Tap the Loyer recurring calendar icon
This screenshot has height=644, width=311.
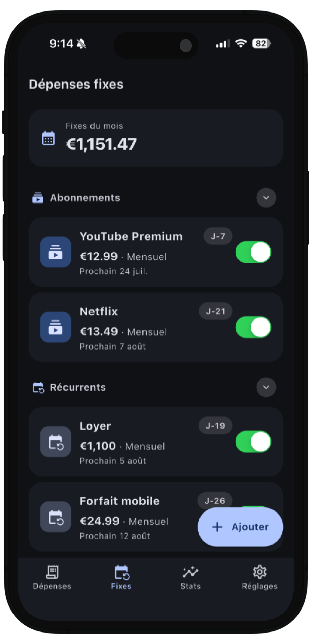[55, 442]
